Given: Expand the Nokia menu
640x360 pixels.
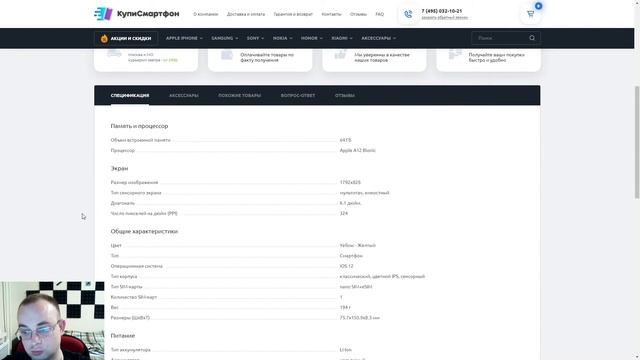Looking at the screenshot, I should (x=282, y=38).
